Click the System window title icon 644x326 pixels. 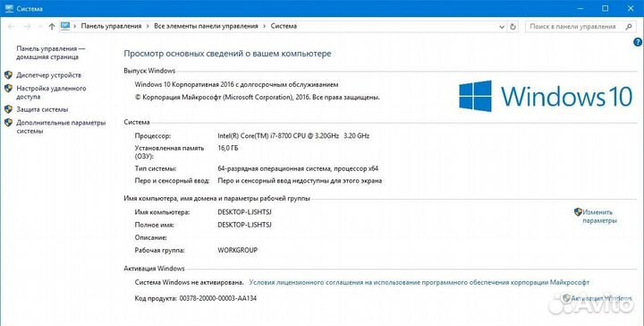9,8
